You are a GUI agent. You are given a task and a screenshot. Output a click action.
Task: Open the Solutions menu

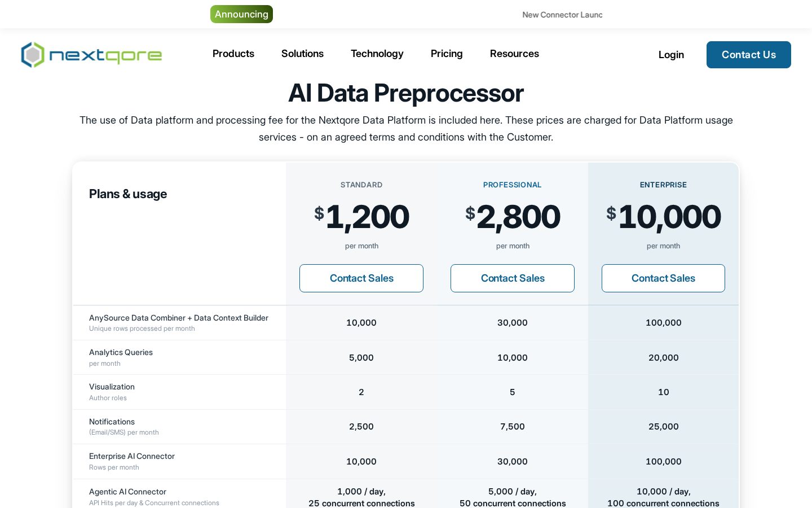pyautogui.click(x=302, y=54)
